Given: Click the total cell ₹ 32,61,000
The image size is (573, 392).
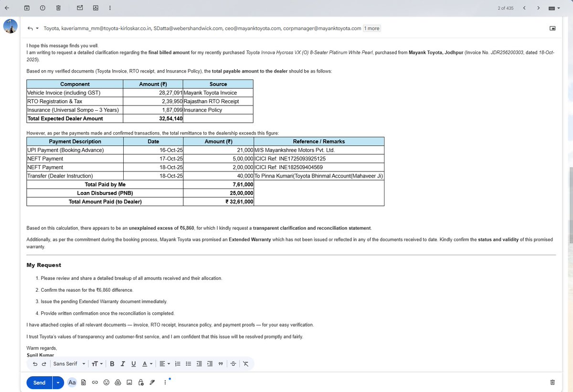Looking at the screenshot, I should click(x=218, y=201).
